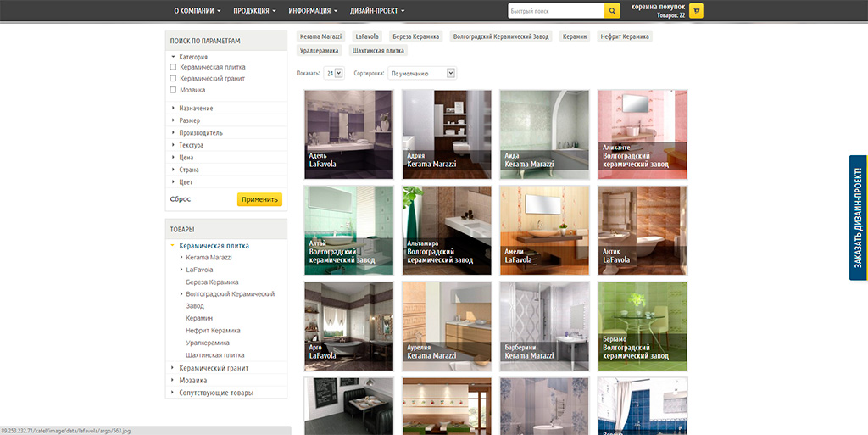This screenshot has width=868, height=435.
Task: Open the Антик LaFavola thumbnail
Action: pyautogui.click(x=643, y=231)
